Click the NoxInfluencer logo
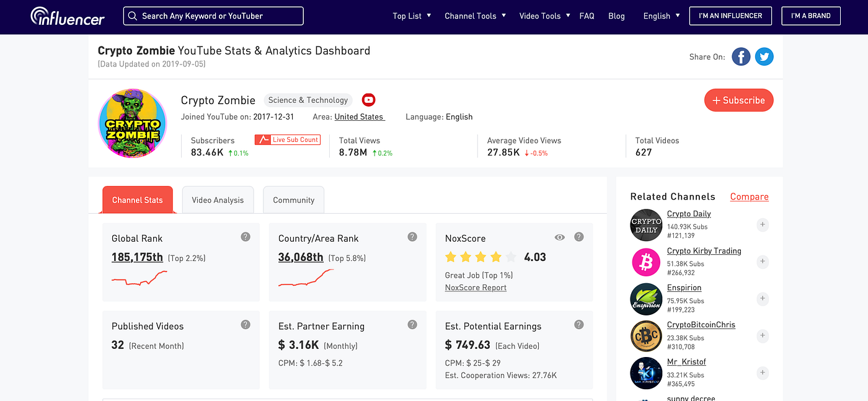This screenshot has height=401, width=868. [x=68, y=15]
